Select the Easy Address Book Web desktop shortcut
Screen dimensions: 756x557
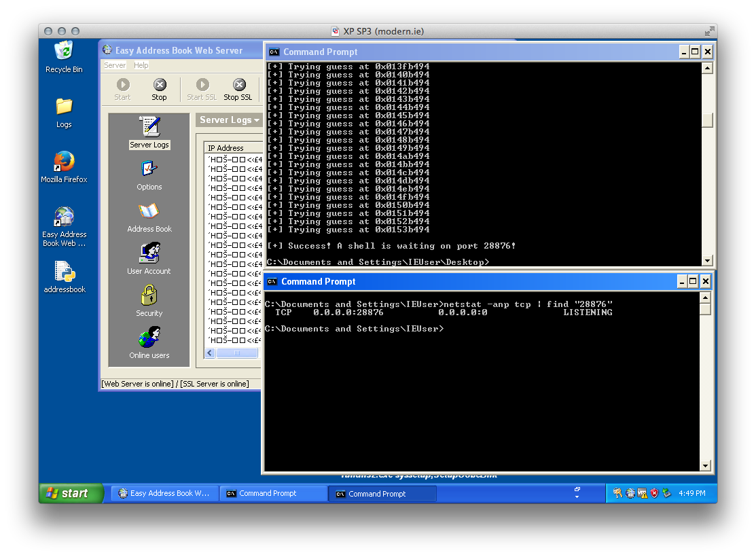(x=64, y=227)
